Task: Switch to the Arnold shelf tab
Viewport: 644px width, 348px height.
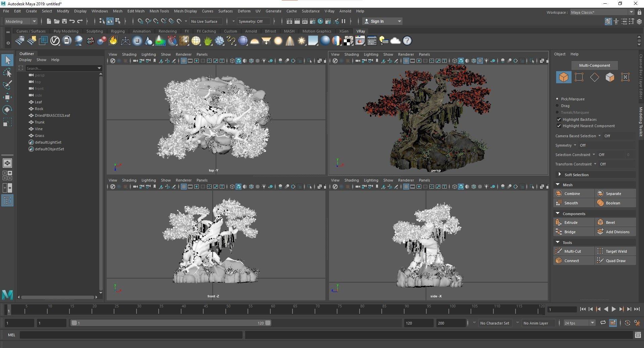Action: [251, 31]
